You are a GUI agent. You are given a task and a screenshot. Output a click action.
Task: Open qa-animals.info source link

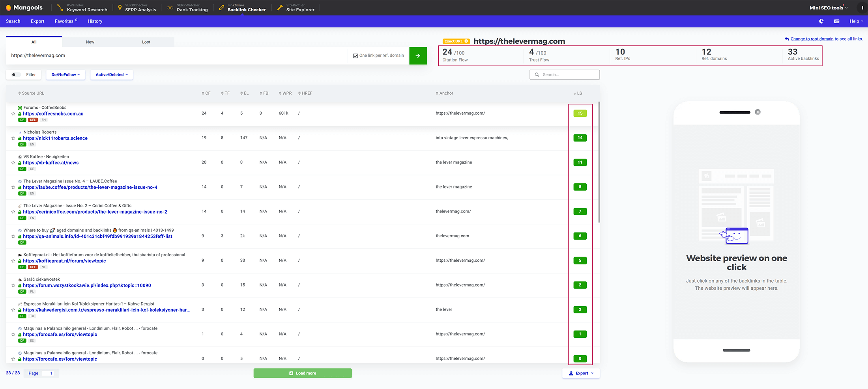[97, 236]
